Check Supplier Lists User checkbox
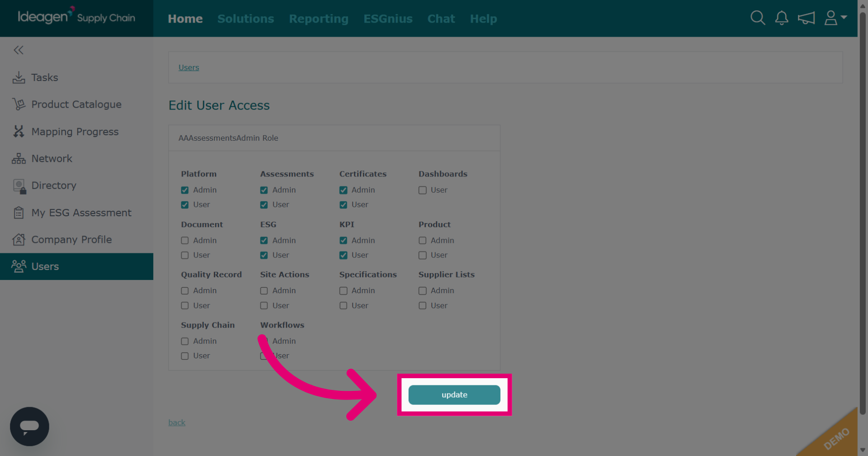The width and height of the screenshot is (868, 456). tap(423, 306)
